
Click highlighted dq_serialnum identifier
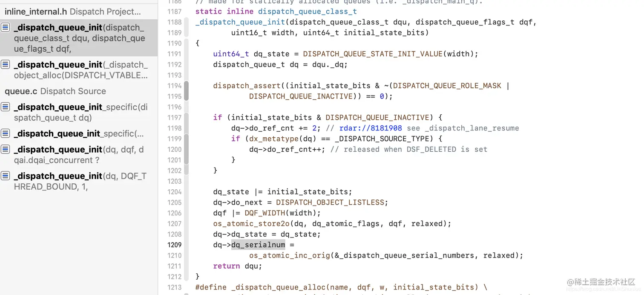[x=258, y=245]
